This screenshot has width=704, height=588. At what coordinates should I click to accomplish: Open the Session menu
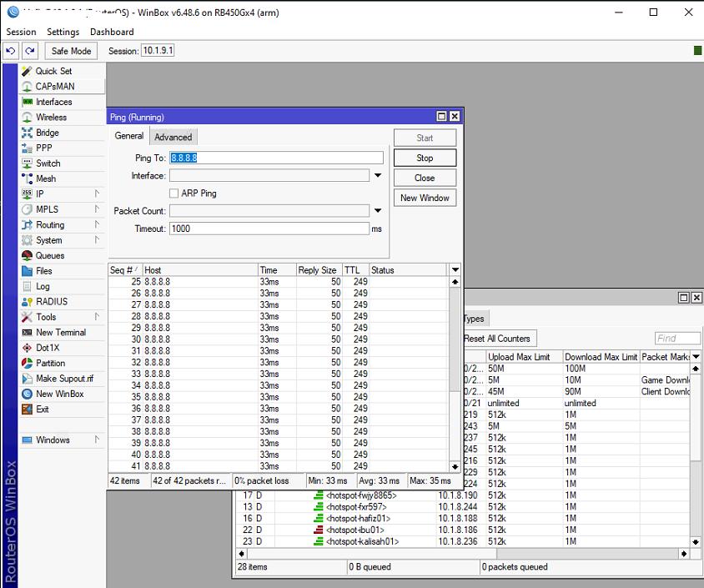point(21,32)
